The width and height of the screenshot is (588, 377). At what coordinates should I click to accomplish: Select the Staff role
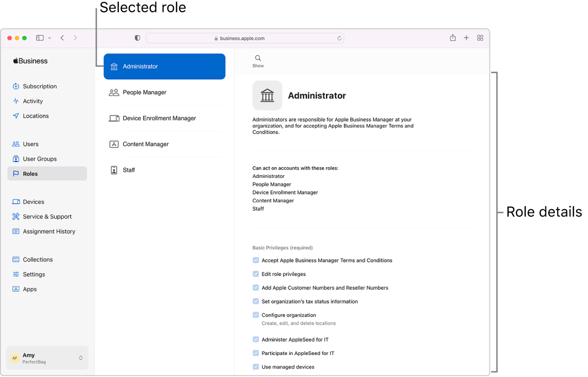click(x=128, y=170)
